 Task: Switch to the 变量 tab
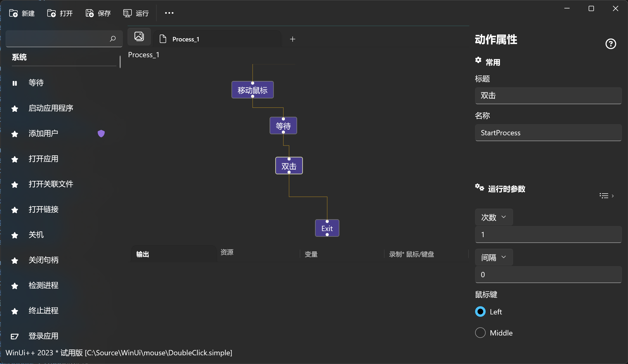[x=311, y=254]
